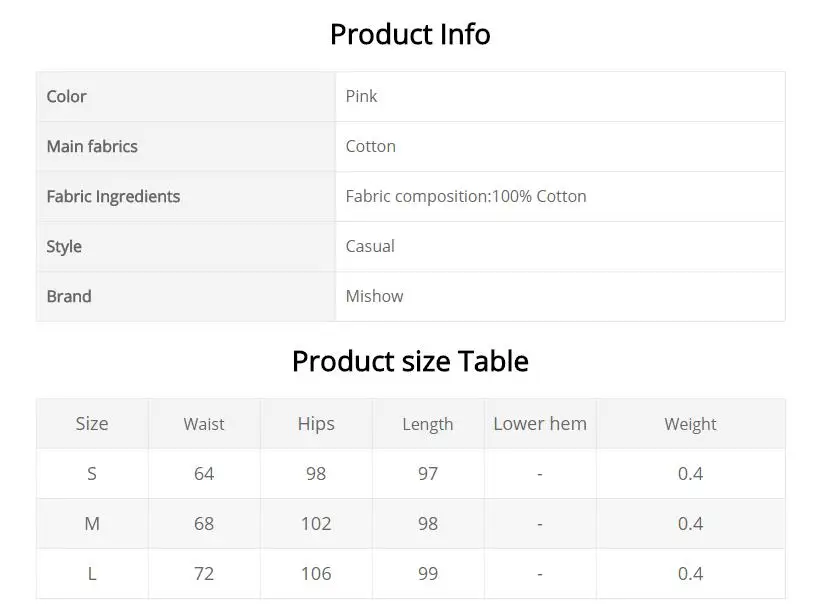Select the Main fabrics label
Viewport: 814px width, 609px height.
[x=92, y=146]
